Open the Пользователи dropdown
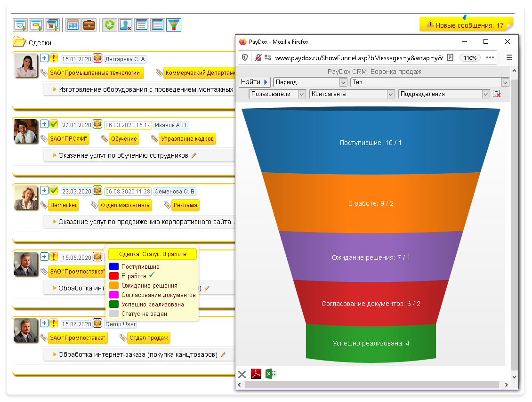The height and width of the screenshot is (402, 532). [277, 94]
